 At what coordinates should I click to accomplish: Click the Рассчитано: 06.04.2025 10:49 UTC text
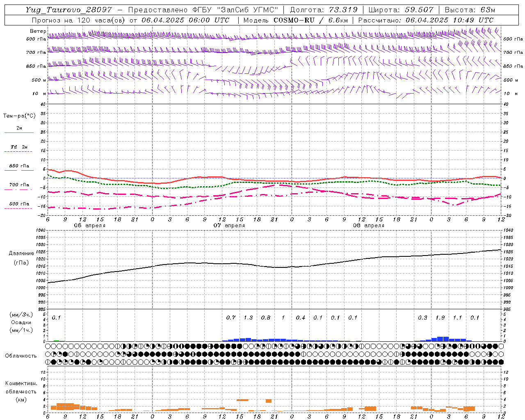[426, 20]
